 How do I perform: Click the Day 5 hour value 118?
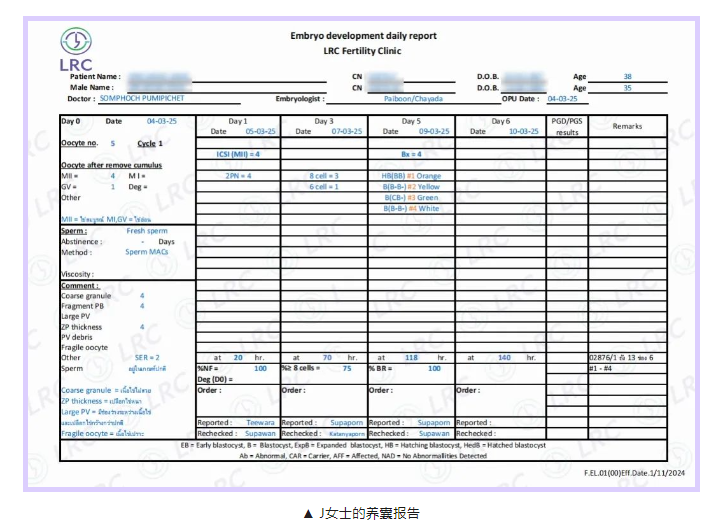411,358
